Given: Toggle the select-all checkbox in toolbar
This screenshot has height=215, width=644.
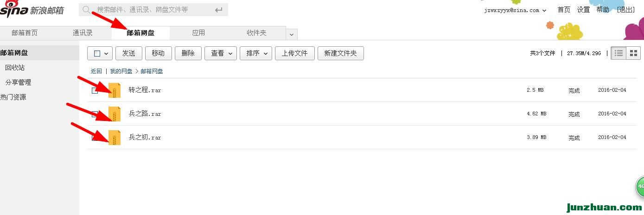Looking at the screenshot, I should tap(97, 53).
